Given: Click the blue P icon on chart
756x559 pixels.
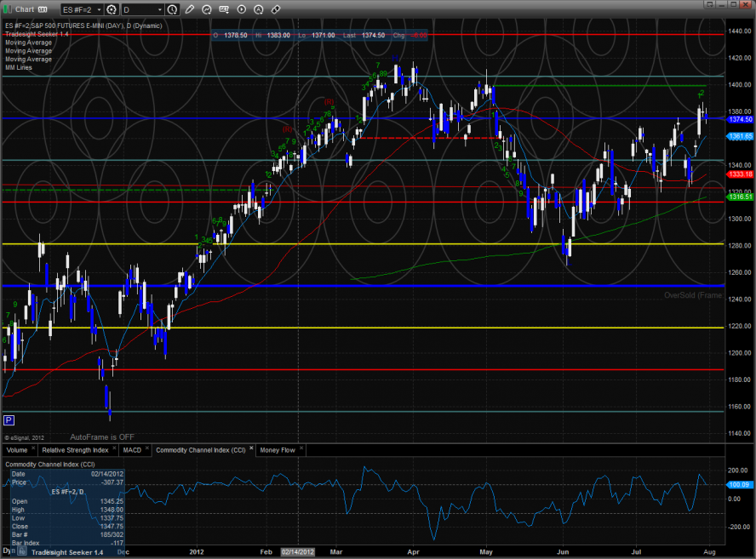Looking at the screenshot, I should 9,419.
